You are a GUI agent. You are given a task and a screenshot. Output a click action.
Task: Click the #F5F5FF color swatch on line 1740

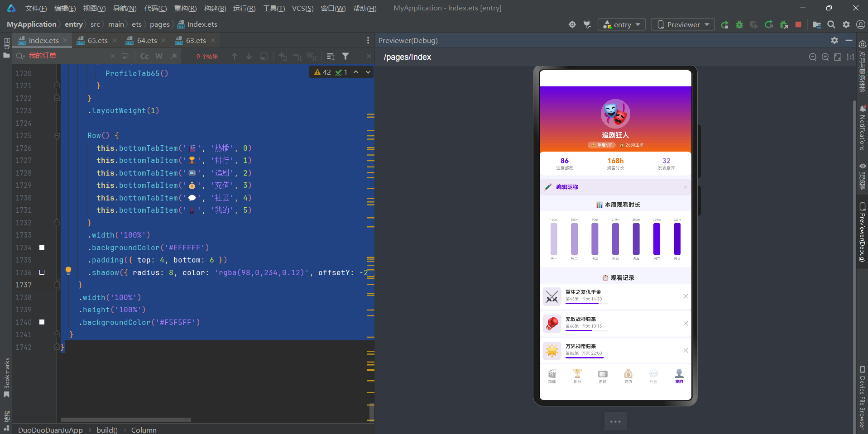coord(42,322)
